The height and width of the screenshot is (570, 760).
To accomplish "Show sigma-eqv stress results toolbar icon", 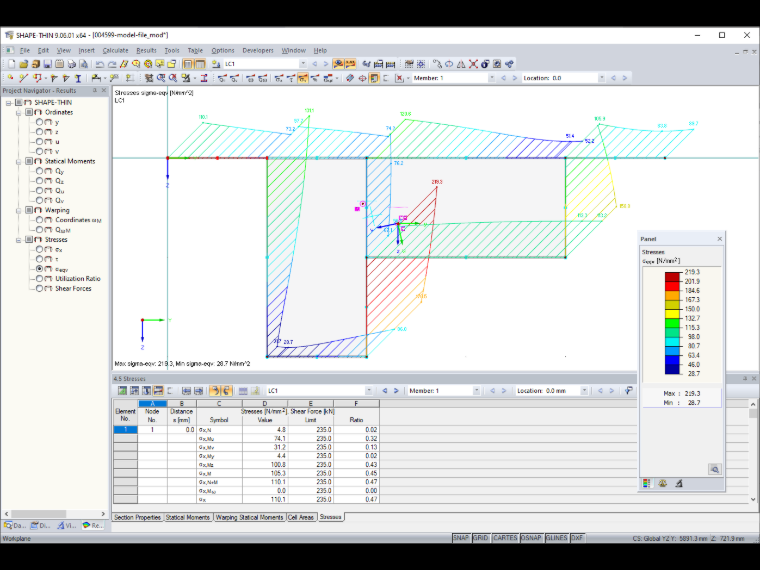I will [302, 78].
